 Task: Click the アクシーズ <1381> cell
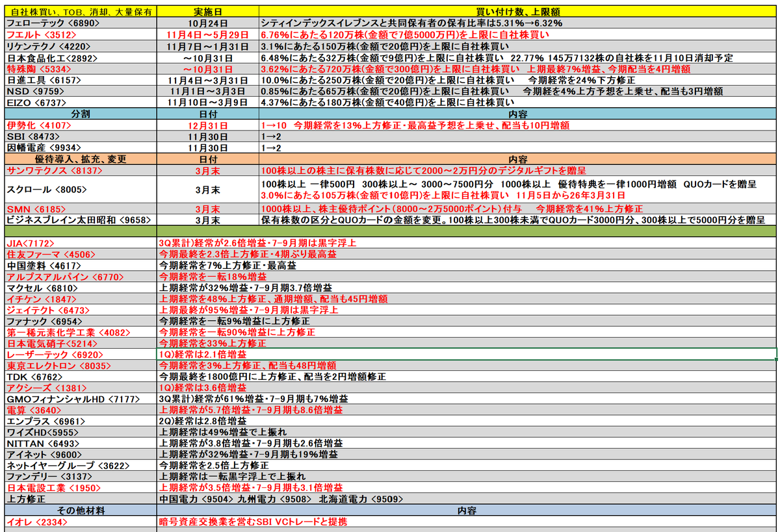click(x=81, y=388)
